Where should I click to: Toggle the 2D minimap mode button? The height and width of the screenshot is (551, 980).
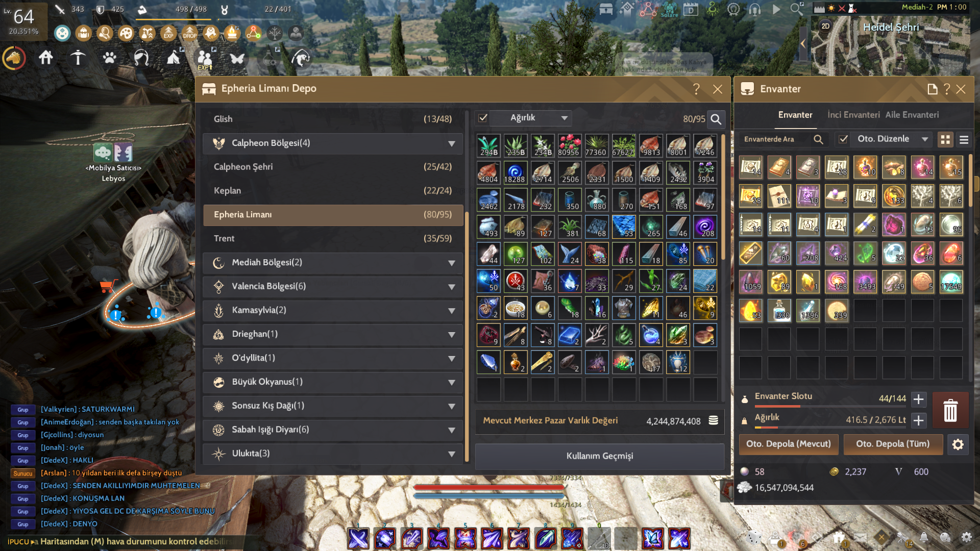point(825,26)
